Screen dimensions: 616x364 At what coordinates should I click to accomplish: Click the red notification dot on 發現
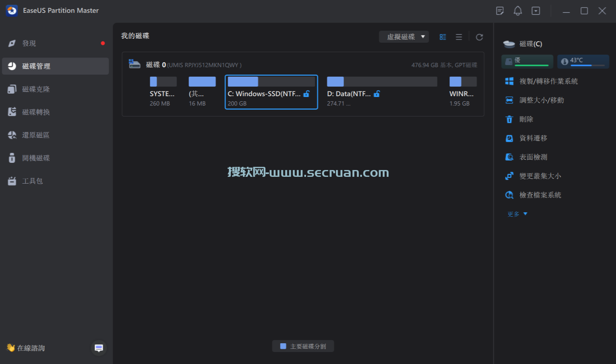tap(103, 43)
